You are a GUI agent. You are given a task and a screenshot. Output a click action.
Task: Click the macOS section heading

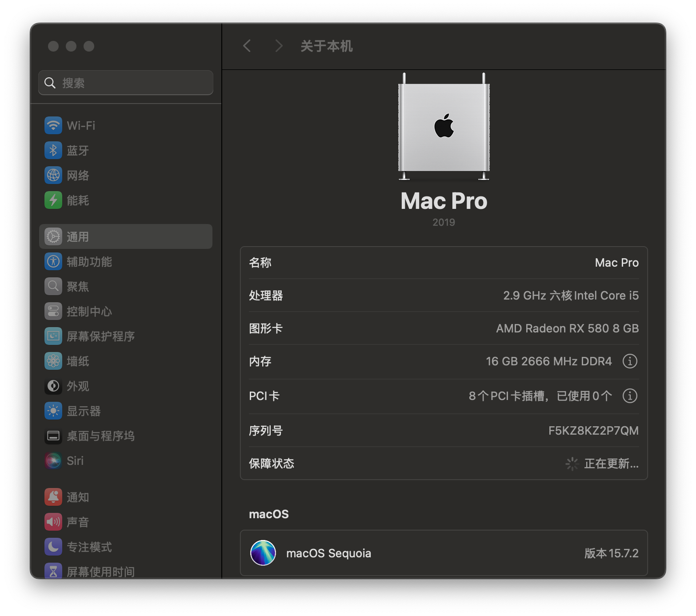pos(269,514)
